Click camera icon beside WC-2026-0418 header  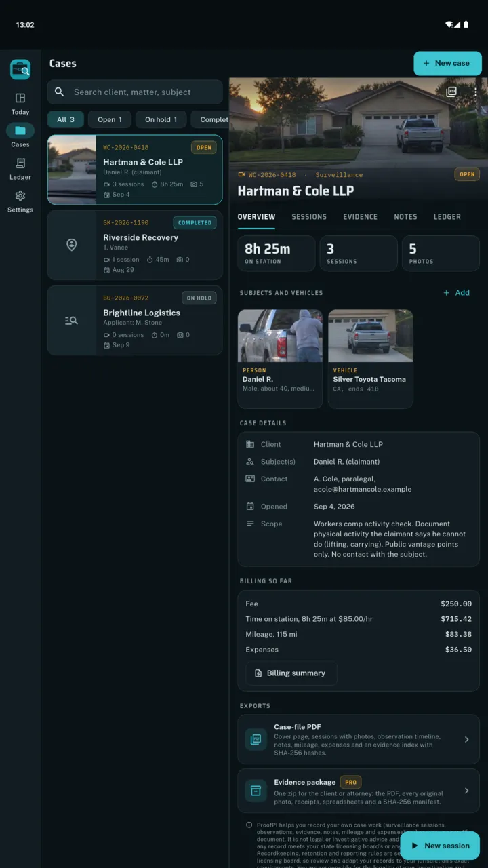241,175
